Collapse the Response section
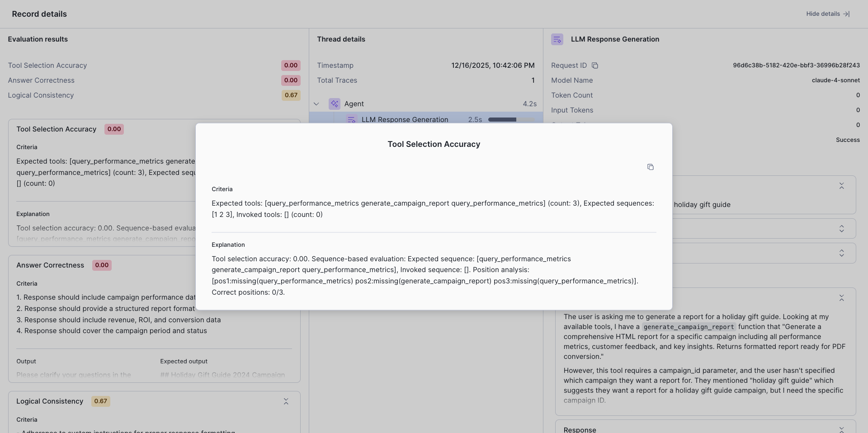This screenshot has height=433, width=868. click(x=841, y=429)
